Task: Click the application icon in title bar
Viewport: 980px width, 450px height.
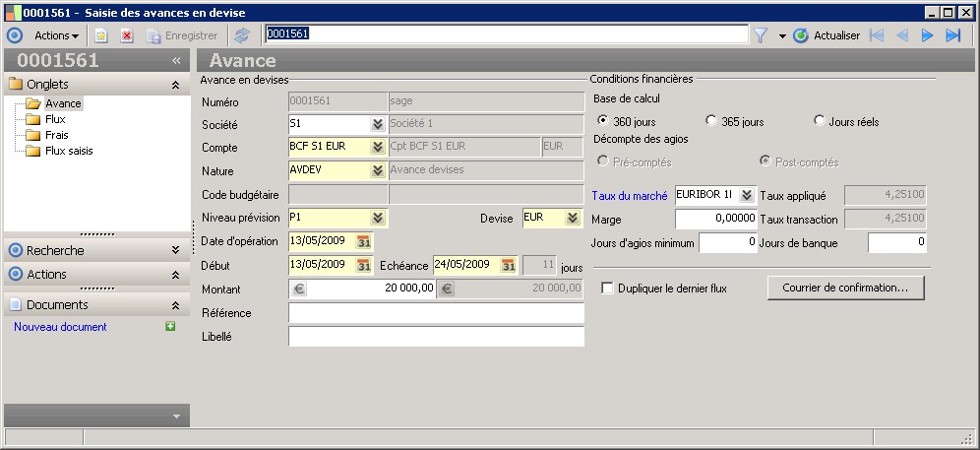Action: coord(13,13)
